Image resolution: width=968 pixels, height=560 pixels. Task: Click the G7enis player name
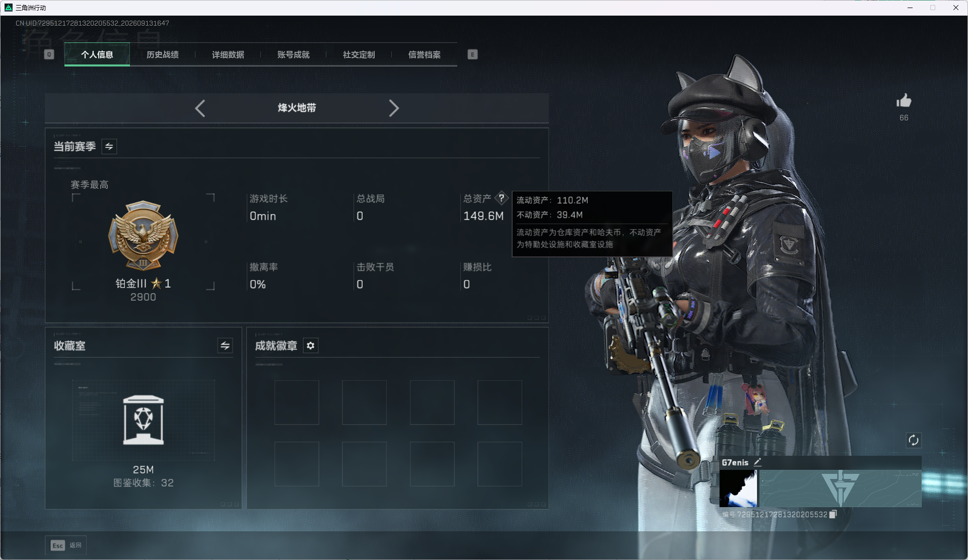coord(735,462)
